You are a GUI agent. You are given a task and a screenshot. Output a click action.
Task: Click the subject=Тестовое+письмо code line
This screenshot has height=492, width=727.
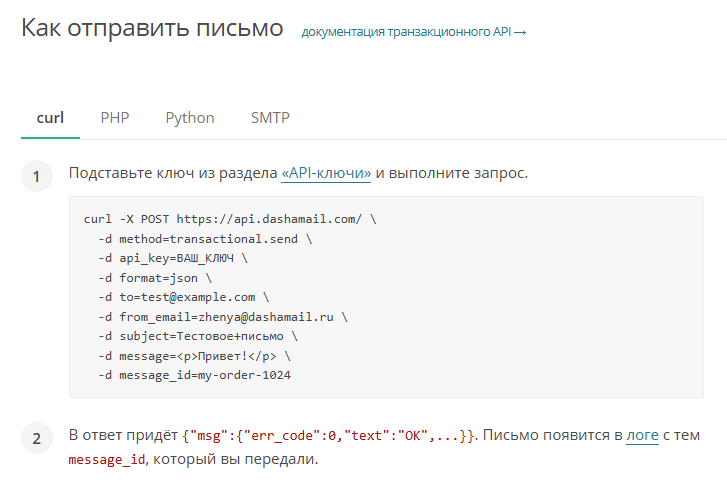pyautogui.click(x=198, y=336)
